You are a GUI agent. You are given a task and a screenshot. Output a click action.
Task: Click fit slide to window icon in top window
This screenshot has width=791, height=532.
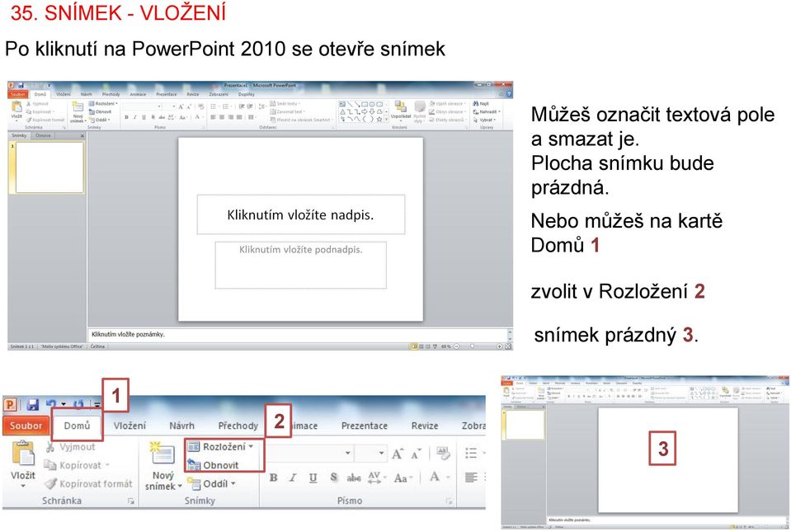click(x=508, y=346)
